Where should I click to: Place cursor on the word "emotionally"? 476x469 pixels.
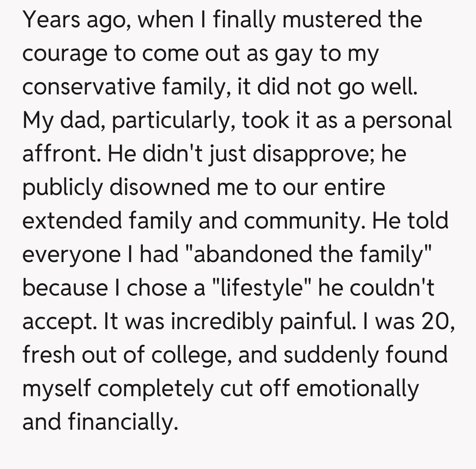357,389
